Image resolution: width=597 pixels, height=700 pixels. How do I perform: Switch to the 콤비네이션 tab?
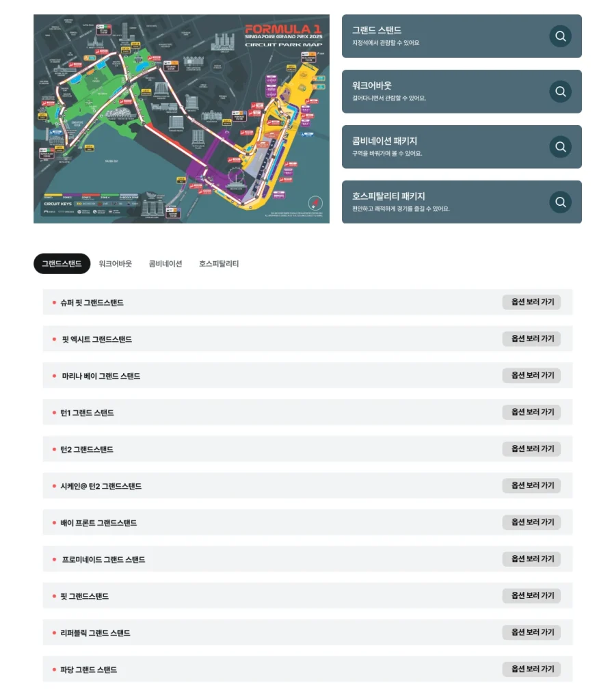[x=165, y=264]
